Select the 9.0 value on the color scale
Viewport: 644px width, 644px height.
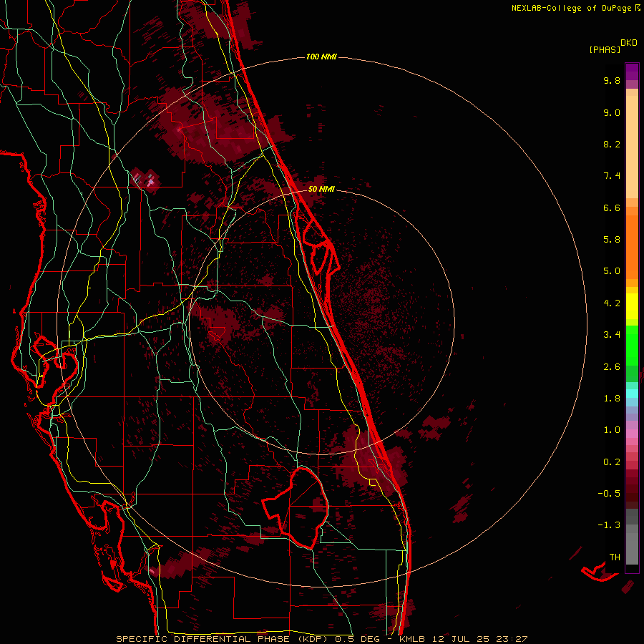(x=612, y=112)
